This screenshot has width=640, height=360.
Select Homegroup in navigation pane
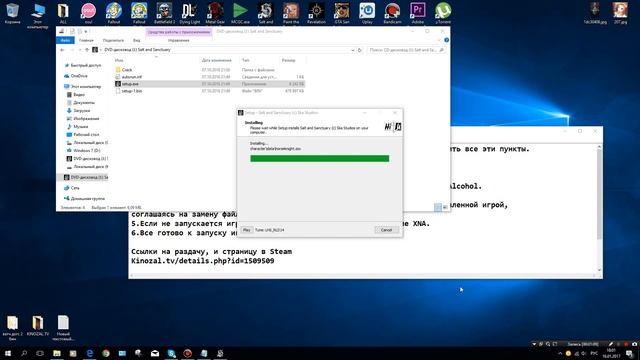(84, 199)
